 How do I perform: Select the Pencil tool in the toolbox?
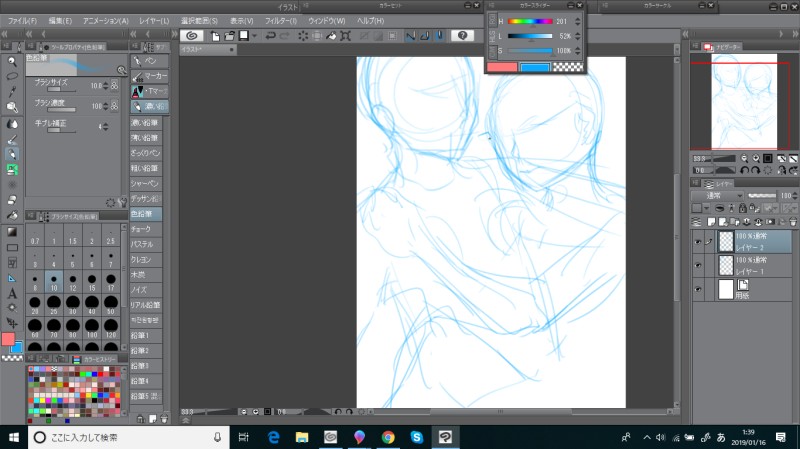tap(12, 154)
